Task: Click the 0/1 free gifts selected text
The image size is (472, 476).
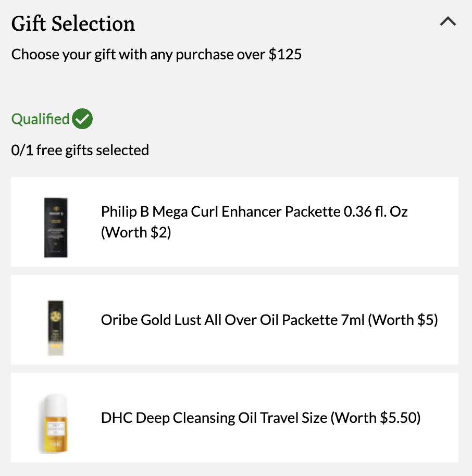Action: (80, 151)
